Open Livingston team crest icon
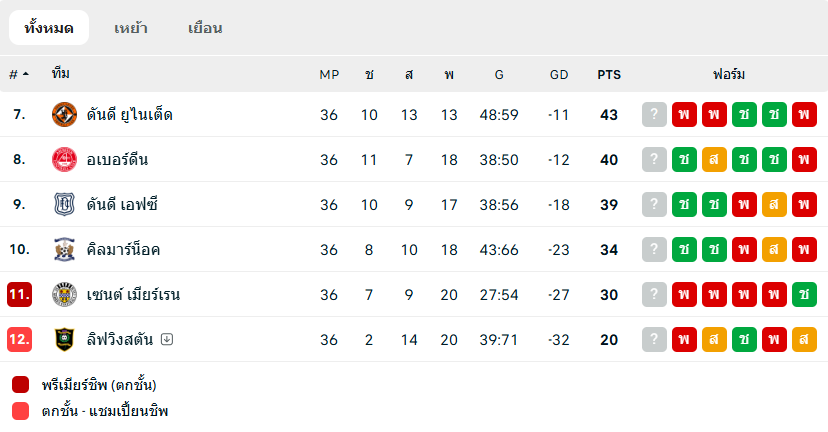The width and height of the screenshot is (828, 432). (64, 340)
